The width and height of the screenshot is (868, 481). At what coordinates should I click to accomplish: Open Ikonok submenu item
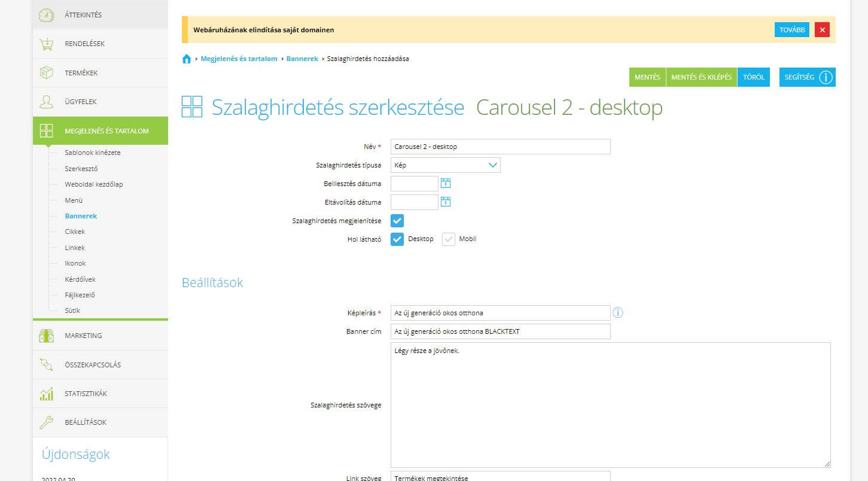click(x=75, y=263)
